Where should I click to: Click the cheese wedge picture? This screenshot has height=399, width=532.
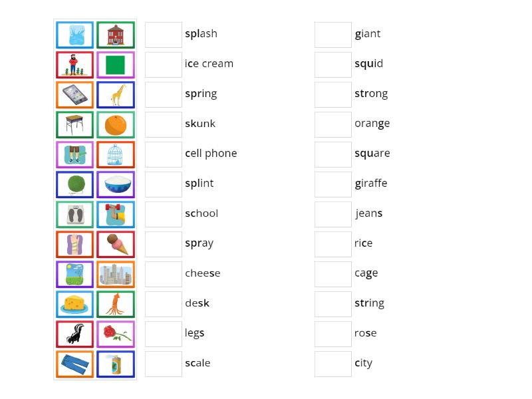74,304
